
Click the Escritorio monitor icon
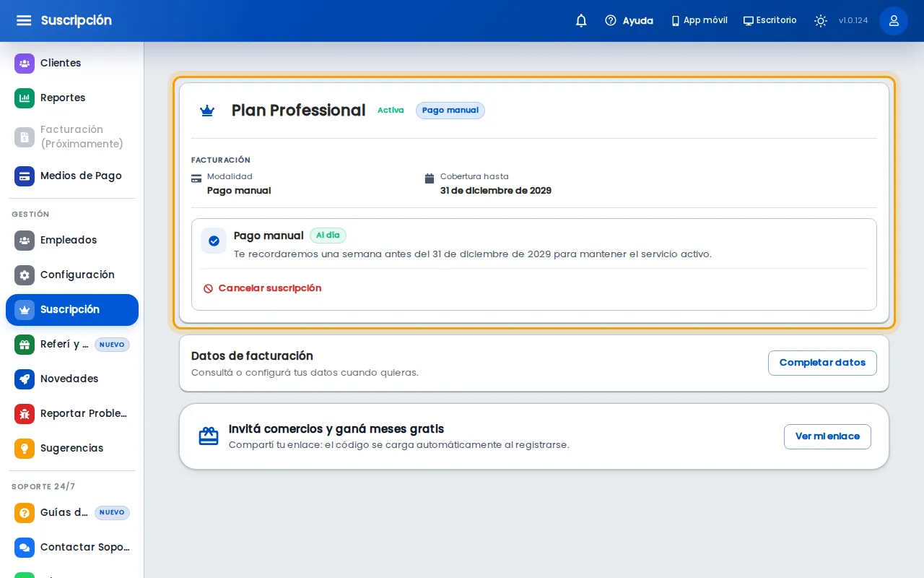(749, 21)
